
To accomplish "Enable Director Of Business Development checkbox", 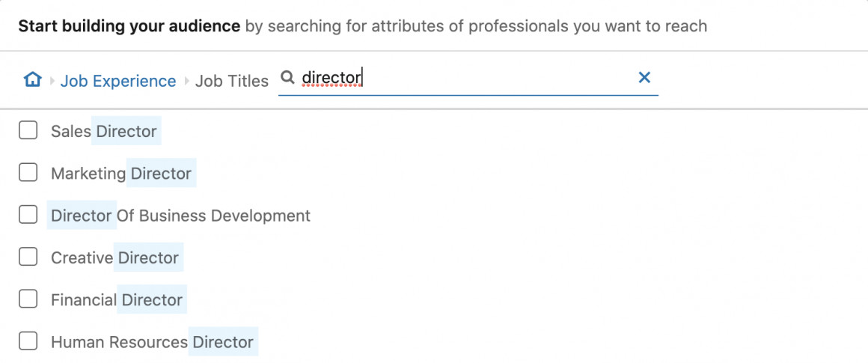I will [x=28, y=215].
